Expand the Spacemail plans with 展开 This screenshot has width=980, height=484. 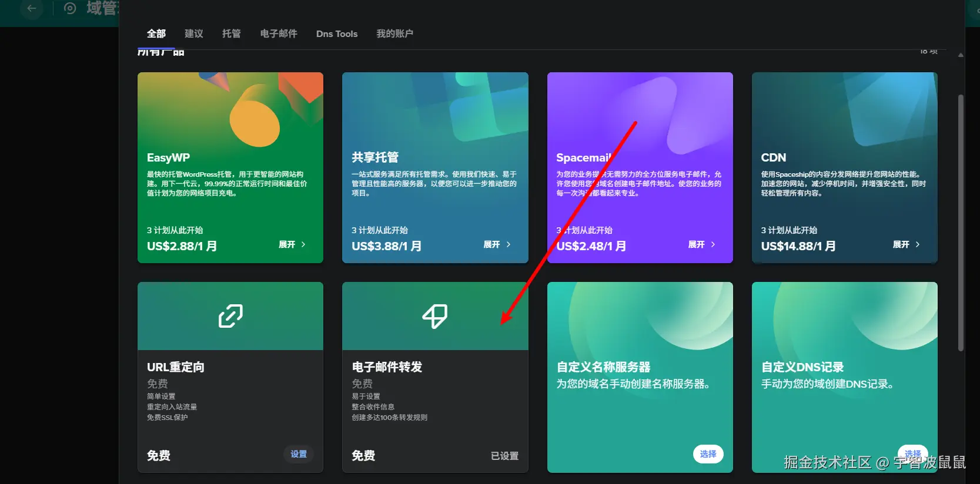[x=701, y=244]
